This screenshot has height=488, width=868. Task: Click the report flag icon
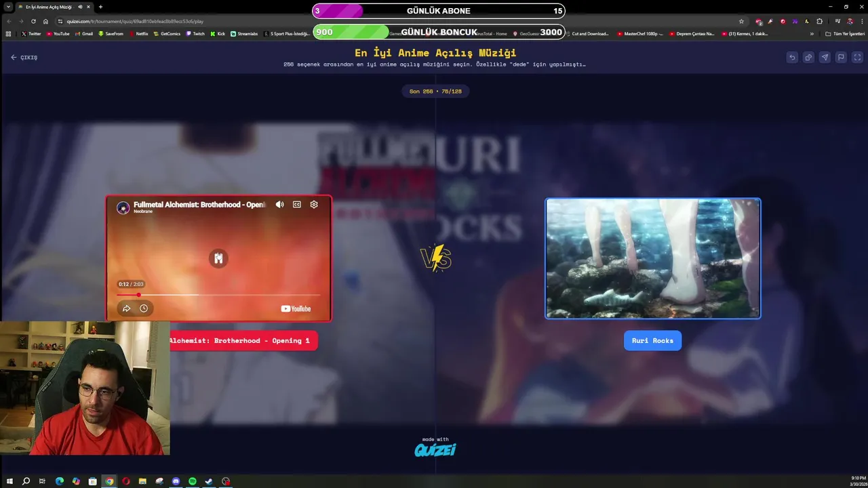click(841, 58)
